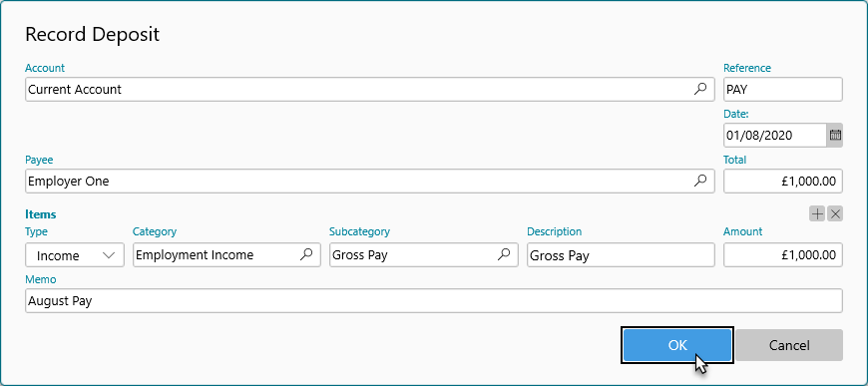Click the 'Reference' field label
This screenshot has height=386, width=868.
tap(746, 68)
